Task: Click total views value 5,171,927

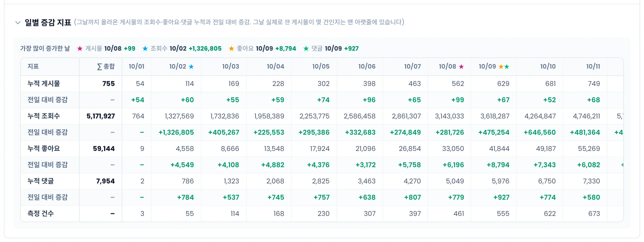Action: click(101, 116)
